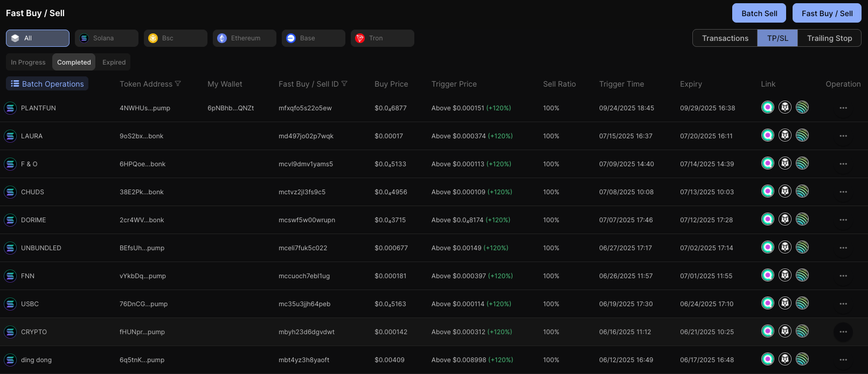Screen dimensions: 868x374
Task: Open operation menu for DORIME row
Action: 843,220
